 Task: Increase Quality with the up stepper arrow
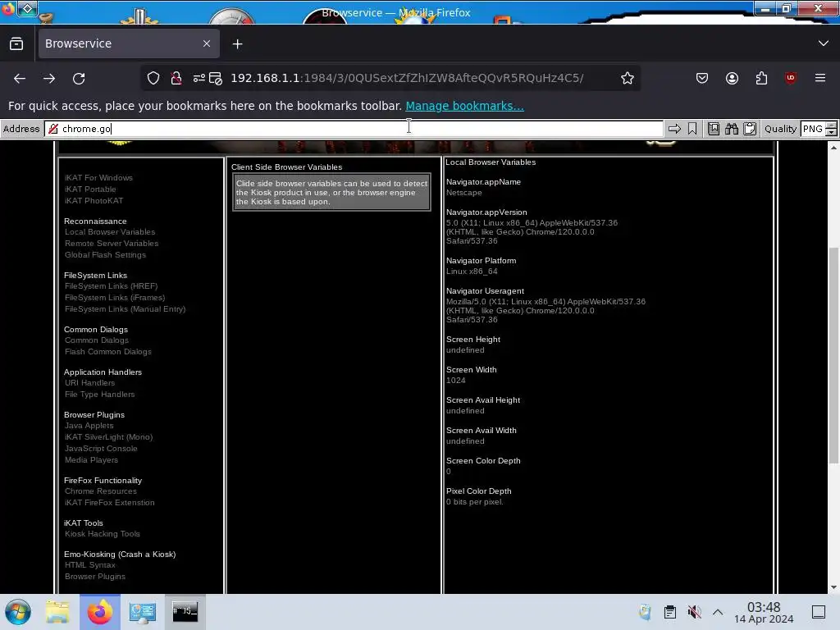click(x=832, y=126)
